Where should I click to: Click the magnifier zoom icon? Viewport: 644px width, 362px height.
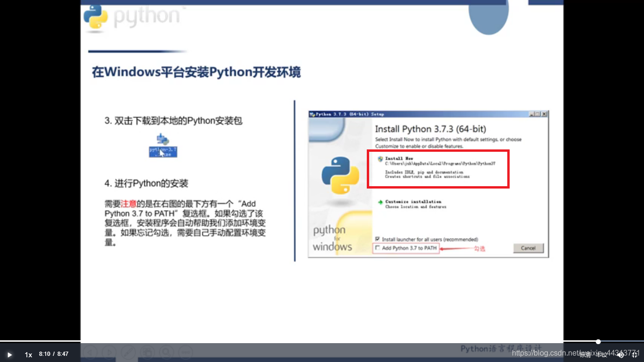click(166, 352)
